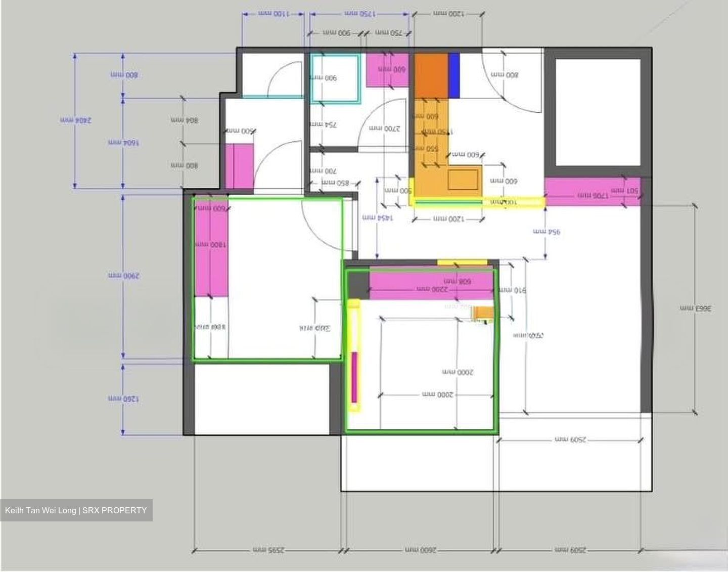Click the mirrored '1750 mm' top dimension label

coord(359,14)
